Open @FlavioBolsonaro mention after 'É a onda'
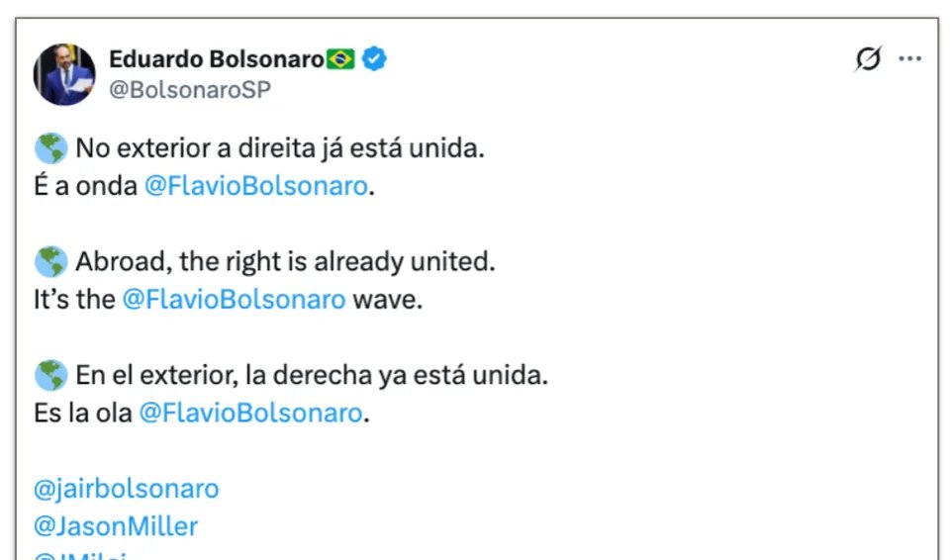The width and height of the screenshot is (952, 560). point(255,186)
